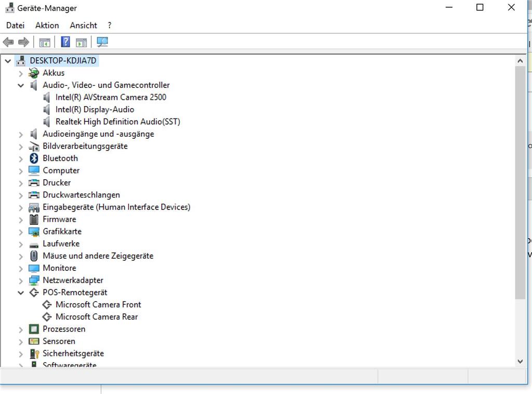This screenshot has height=394, width=532.
Task: Expand the Grafikkarte category
Action: [x=21, y=232]
